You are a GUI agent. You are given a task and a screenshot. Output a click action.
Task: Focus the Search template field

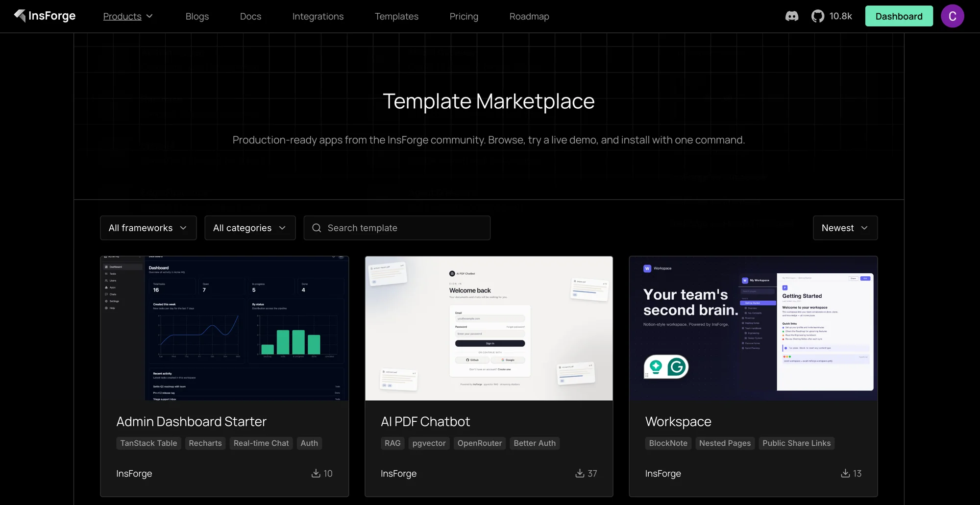click(397, 228)
